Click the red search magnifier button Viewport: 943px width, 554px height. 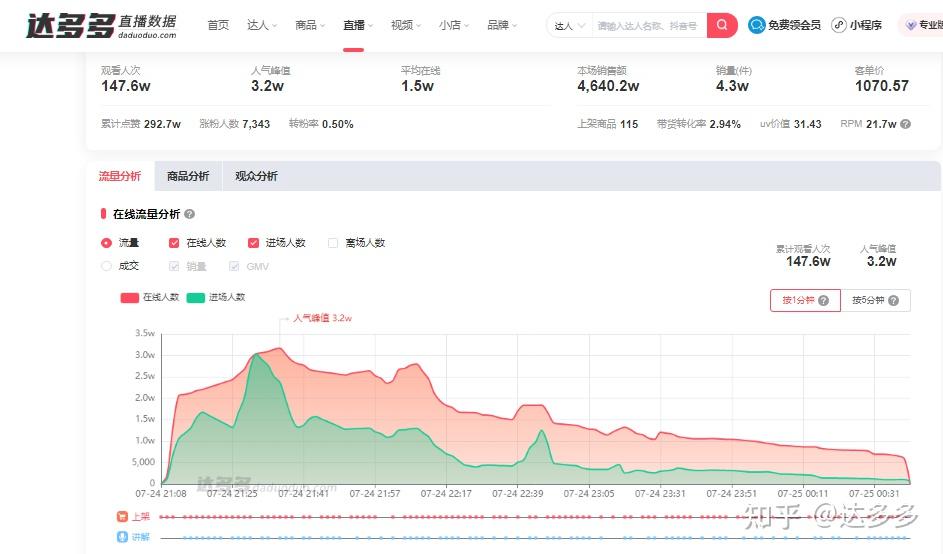point(722,25)
